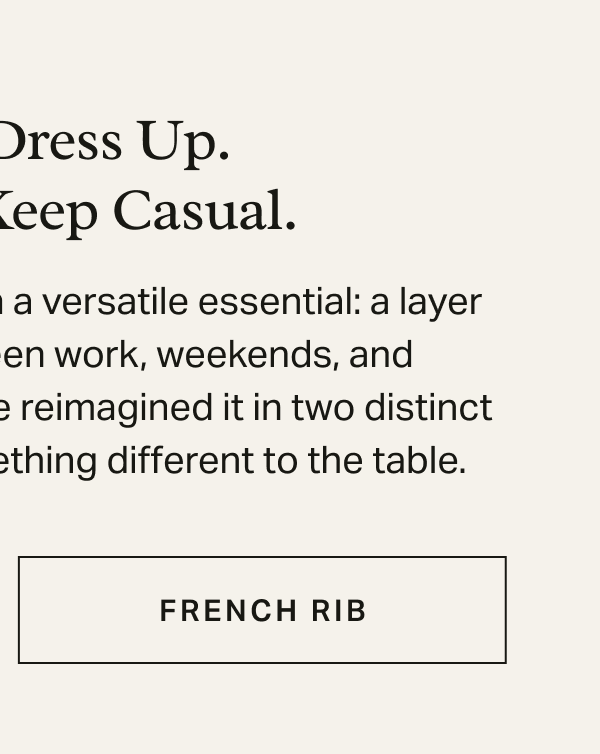600x754 pixels.
Task: Click the "Keep Casual." heading line
Action: [148, 212]
